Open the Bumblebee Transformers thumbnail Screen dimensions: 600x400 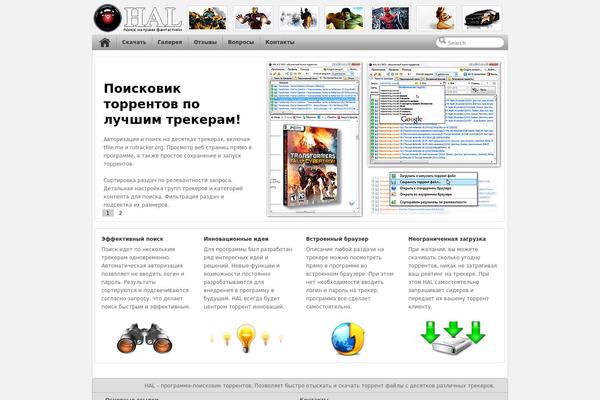[207, 18]
